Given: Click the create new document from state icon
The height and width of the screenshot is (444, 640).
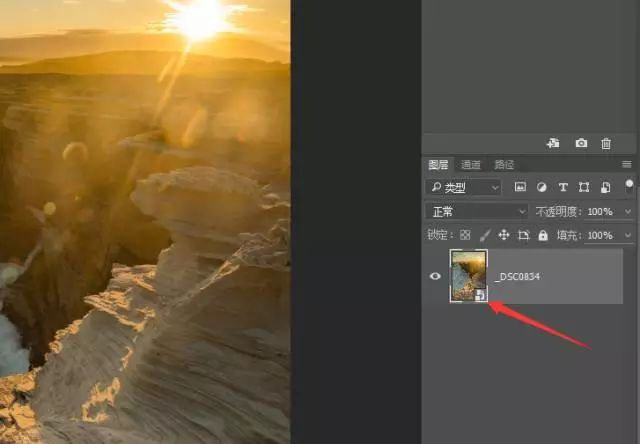Looking at the screenshot, I should 552,143.
